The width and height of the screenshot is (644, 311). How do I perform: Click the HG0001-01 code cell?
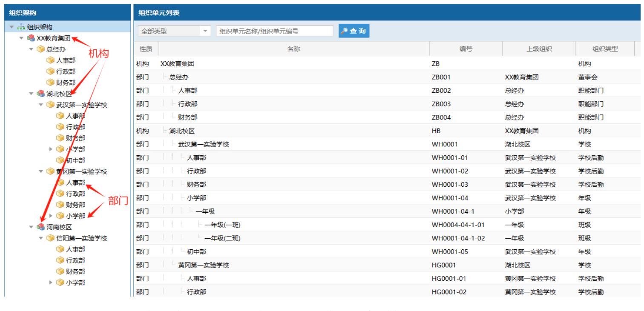coord(466,279)
